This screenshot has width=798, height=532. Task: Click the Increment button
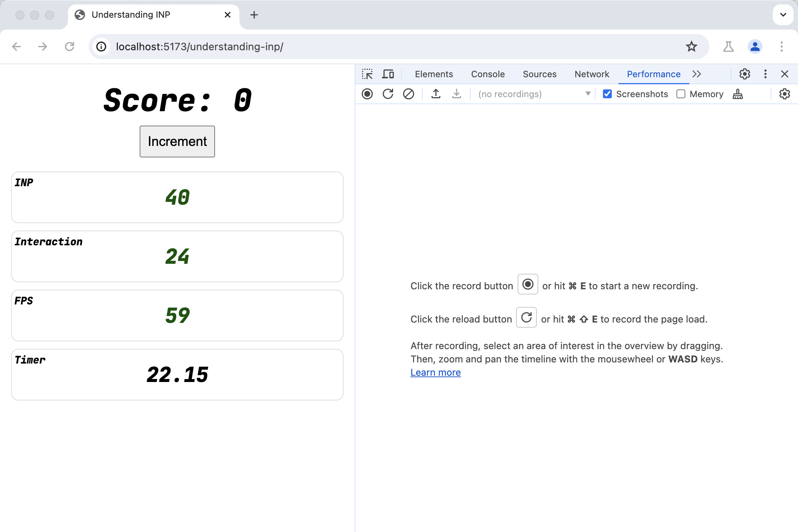pyautogui.click(x=177, y=141)
